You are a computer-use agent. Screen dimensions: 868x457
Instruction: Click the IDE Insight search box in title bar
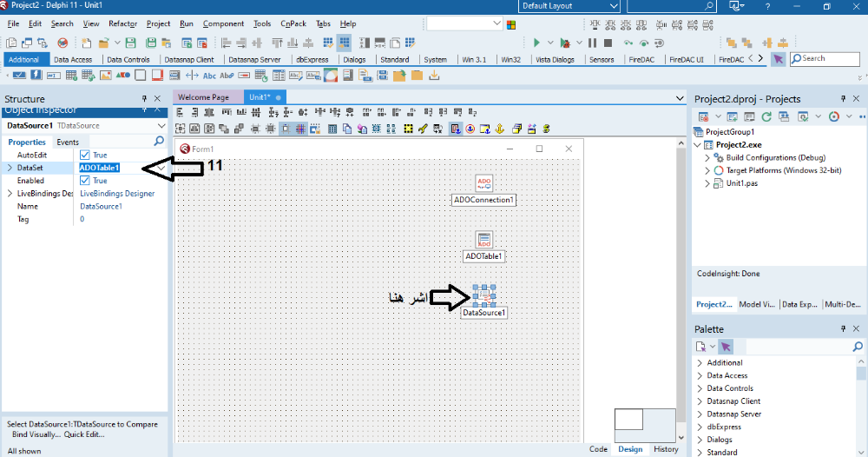pyautogui.click(x=672, y=5)
